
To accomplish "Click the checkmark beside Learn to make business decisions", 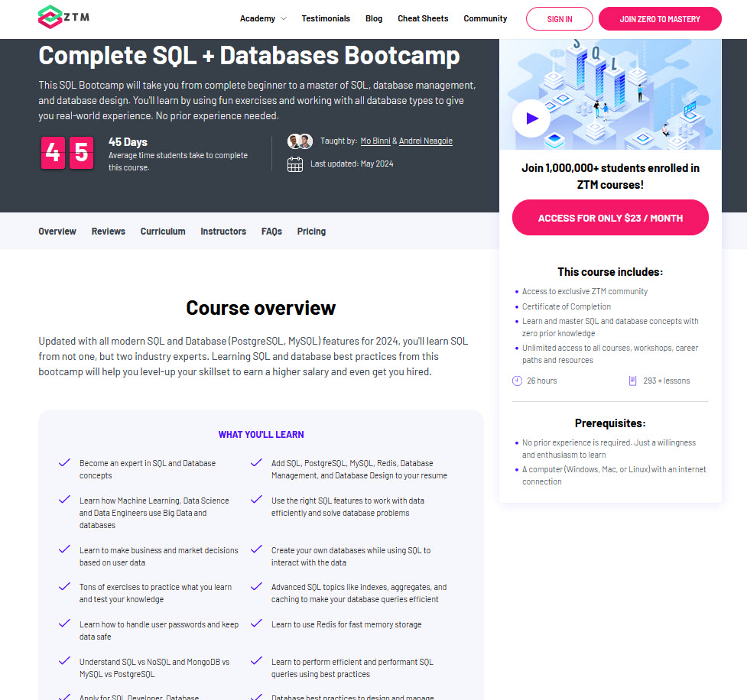I will pos(64,549).
